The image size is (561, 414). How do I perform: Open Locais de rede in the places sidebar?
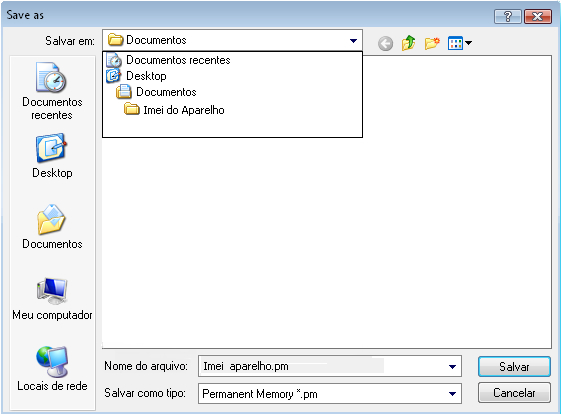coord(52,369)
